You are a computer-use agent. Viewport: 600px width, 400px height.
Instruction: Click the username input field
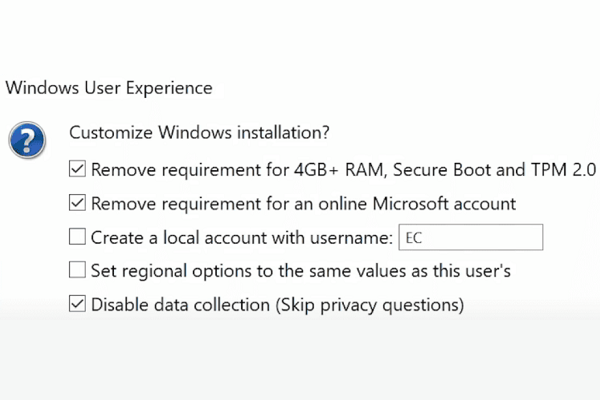coord(470,237)
